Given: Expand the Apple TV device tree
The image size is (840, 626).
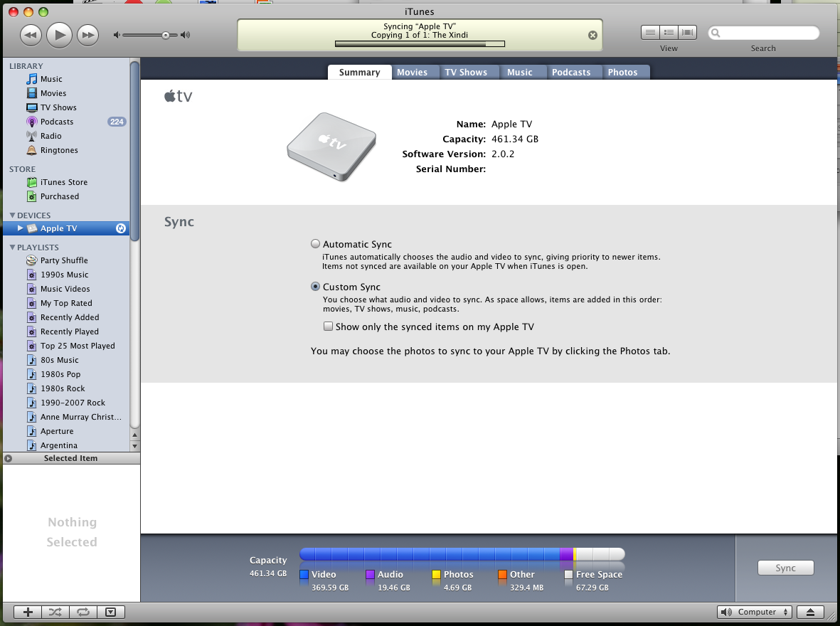Looking at the screenshot, I should click(x=21, y=228).
